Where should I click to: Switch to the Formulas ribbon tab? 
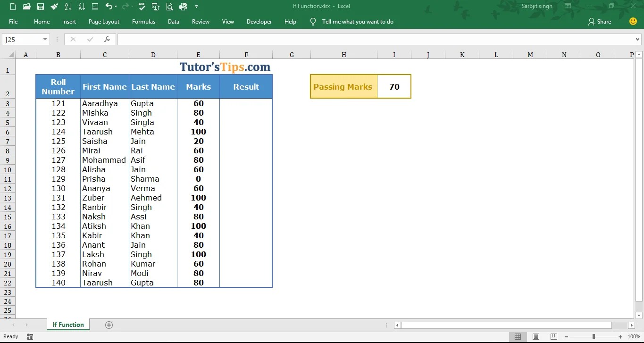click(143, 21)
